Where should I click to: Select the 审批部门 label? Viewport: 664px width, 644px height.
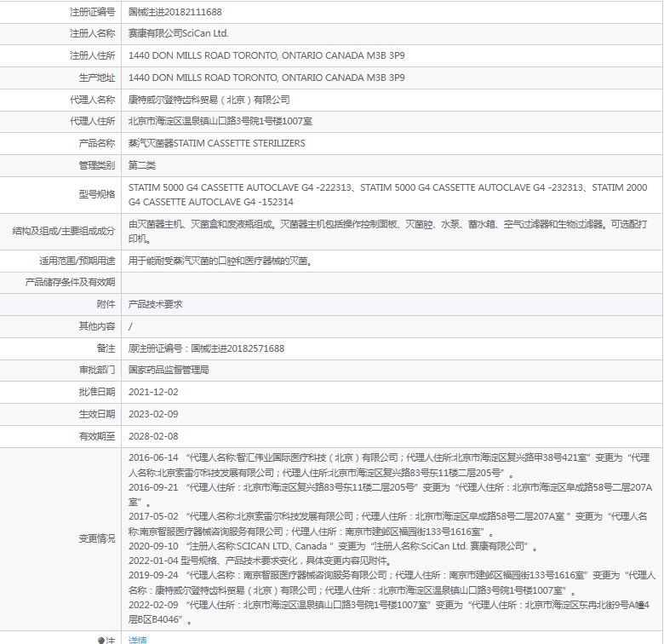[x=96, y=370]
